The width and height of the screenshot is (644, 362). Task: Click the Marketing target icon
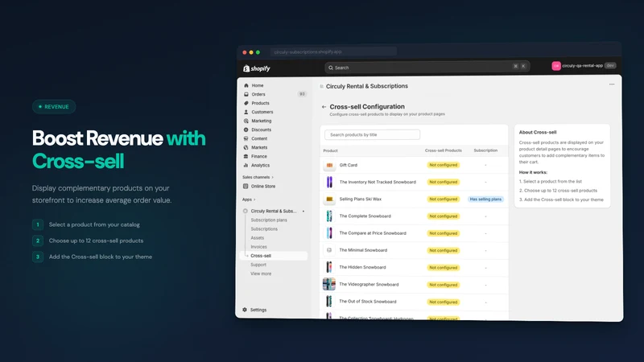point(246,121)
